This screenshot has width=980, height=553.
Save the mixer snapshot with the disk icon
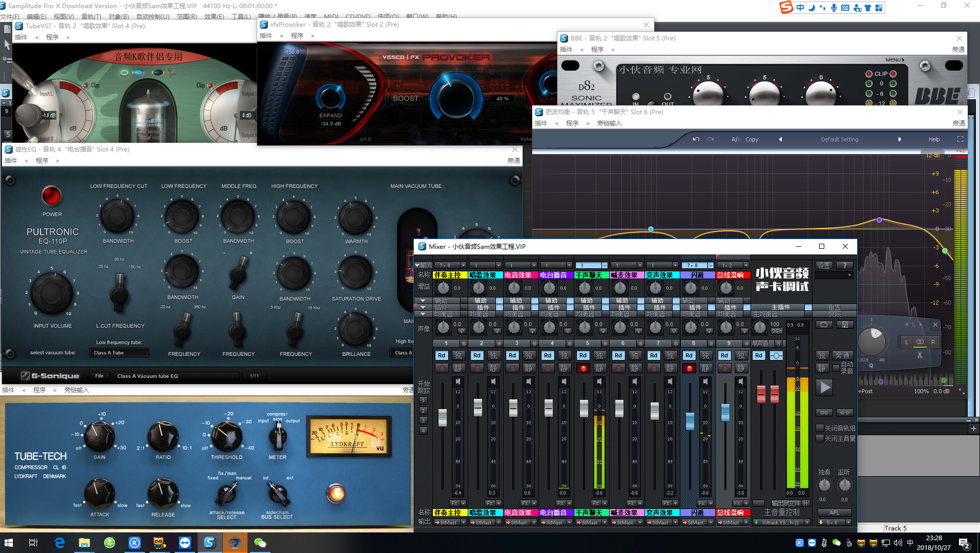pos(845,325)
